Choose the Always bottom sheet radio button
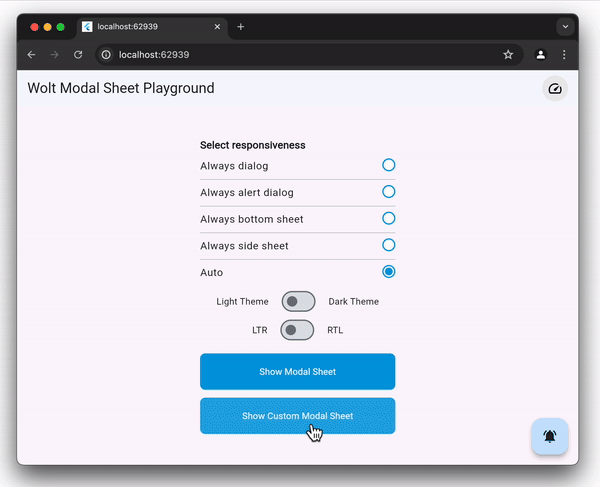600x487 pixels. (x=389, y=218)
